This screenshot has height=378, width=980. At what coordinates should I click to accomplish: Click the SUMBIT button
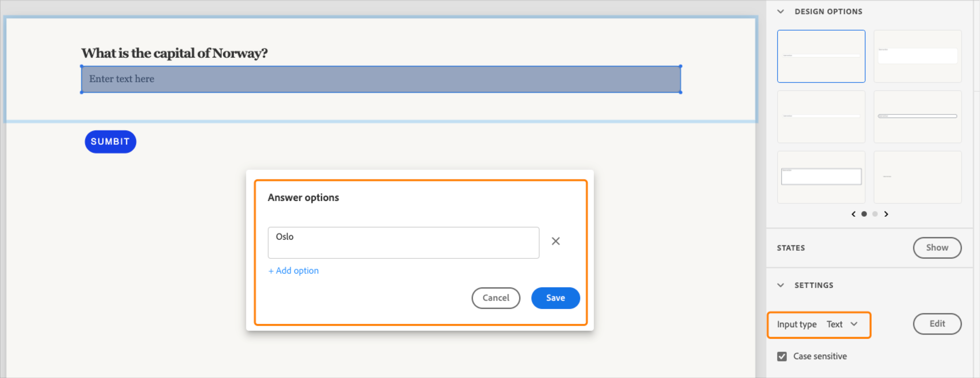[x=110, y=142]
